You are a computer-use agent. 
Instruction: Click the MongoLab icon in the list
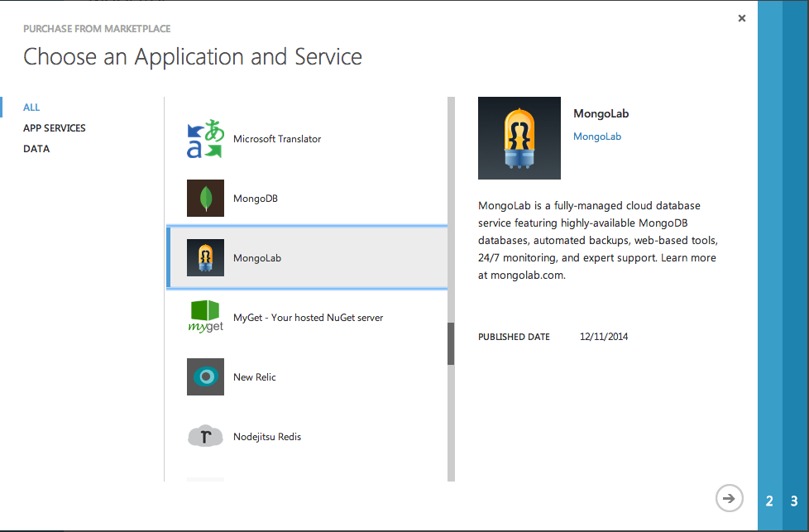(x=205, y=257)
